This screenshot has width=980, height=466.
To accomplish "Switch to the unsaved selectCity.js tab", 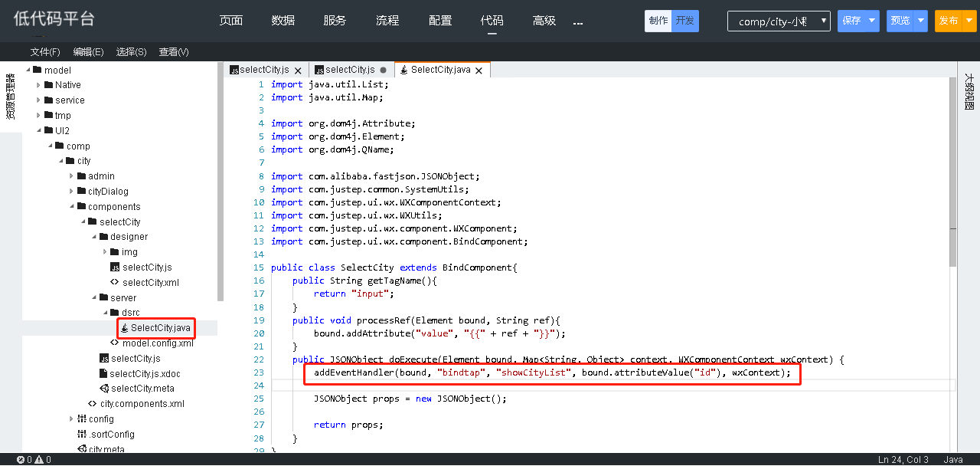I will pos(350,70).
